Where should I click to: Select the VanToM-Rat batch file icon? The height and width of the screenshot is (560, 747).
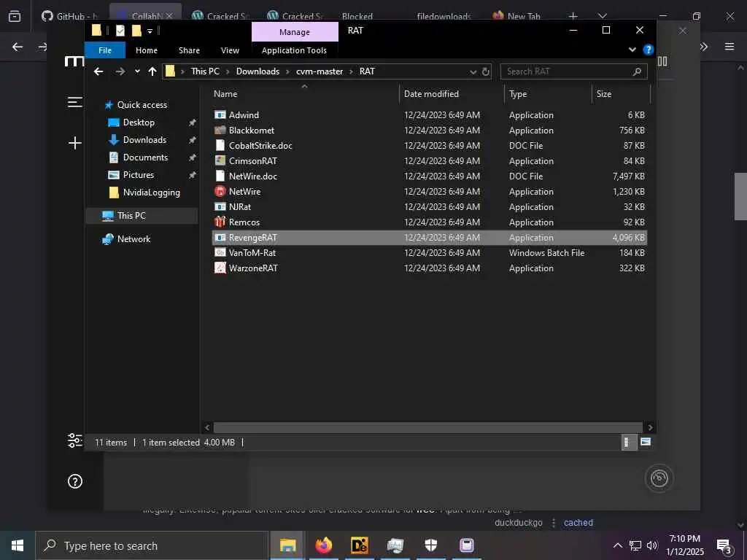220,253
